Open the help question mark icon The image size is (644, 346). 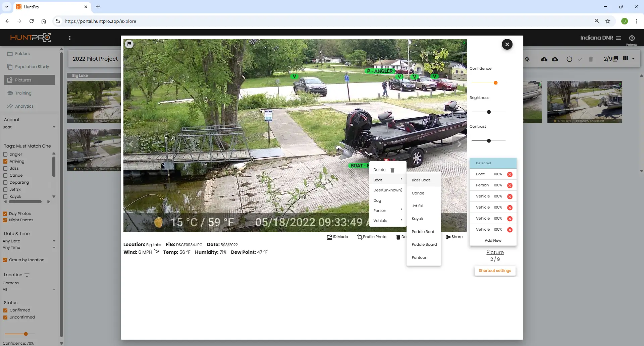click(632, 38)
